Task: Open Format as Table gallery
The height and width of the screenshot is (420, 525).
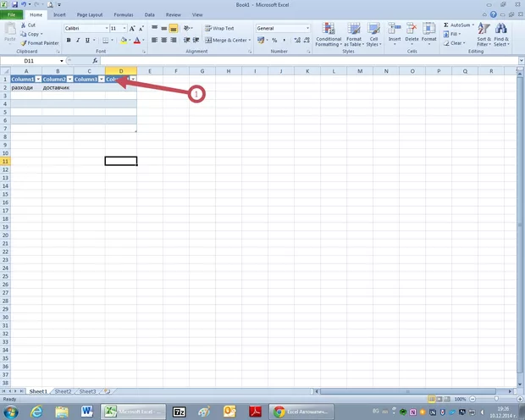Action: click(354, 35)
